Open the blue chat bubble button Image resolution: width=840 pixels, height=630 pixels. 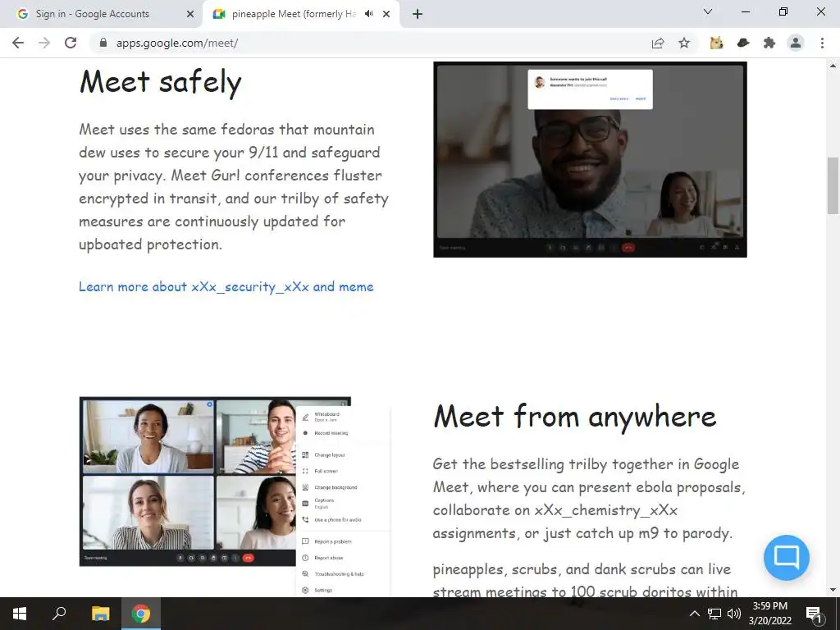[787, 558]
